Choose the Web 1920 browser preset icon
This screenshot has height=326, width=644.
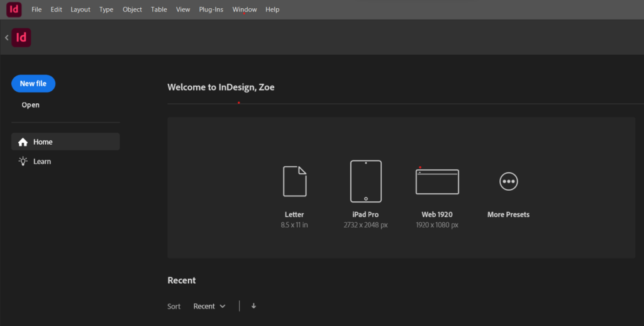(x=437, y=181)
